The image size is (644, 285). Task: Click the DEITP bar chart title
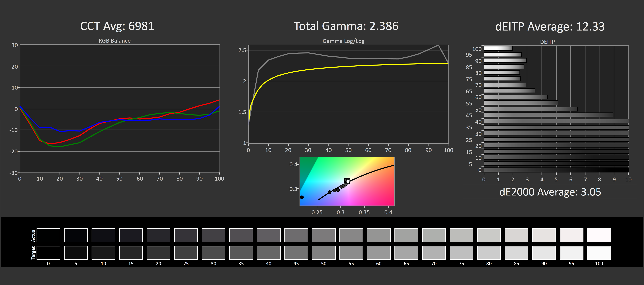click(x=547, y=42)
